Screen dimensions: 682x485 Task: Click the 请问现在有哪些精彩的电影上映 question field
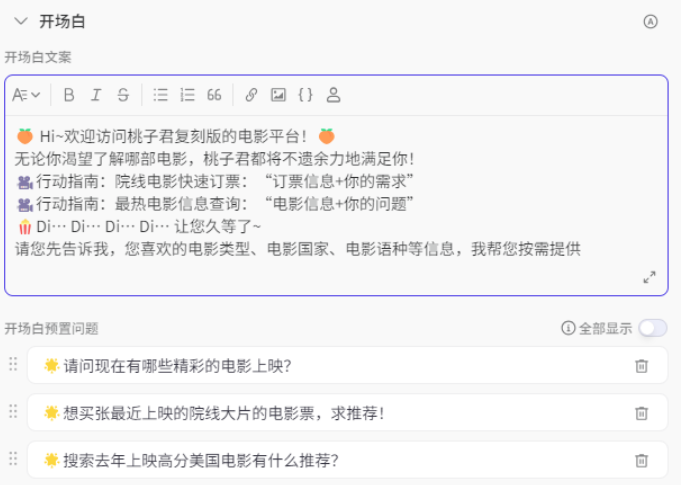tap(347, 365)
